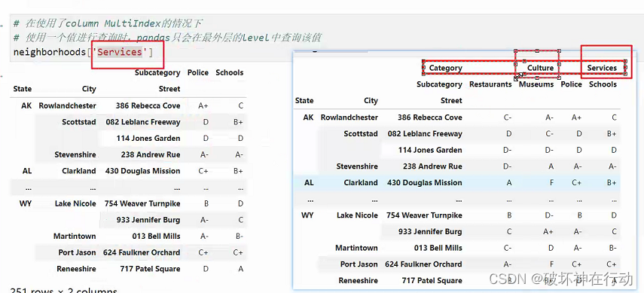This screenshot has height=293, width=644.
Task: Click Reneeshire in the two-column output
Action: click(x=76, y=269)
